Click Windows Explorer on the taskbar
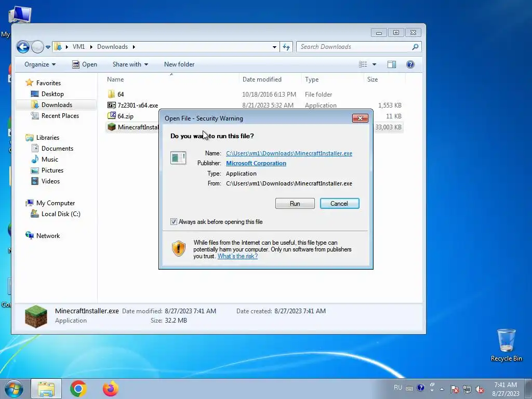 (x=46, y=389)
